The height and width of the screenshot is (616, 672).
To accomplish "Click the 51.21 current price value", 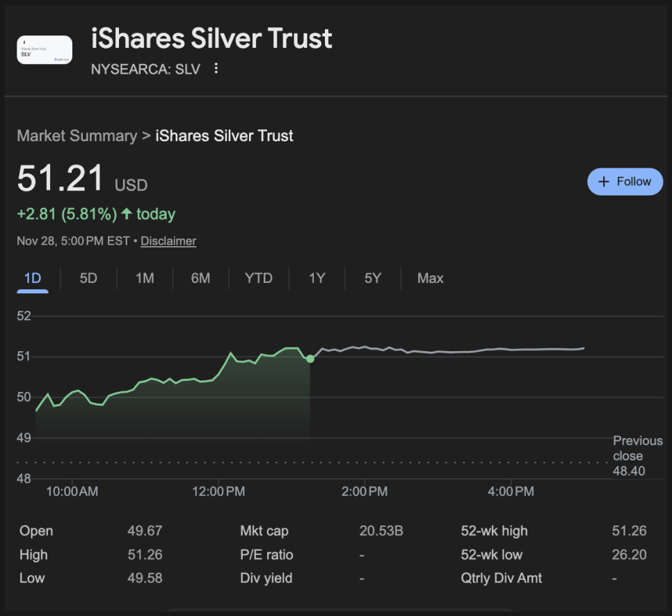I will 61,179.
